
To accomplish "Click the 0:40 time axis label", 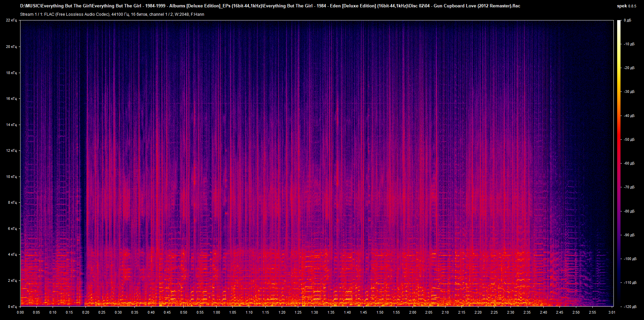I will pyautogui.click(x=151, y=313).
